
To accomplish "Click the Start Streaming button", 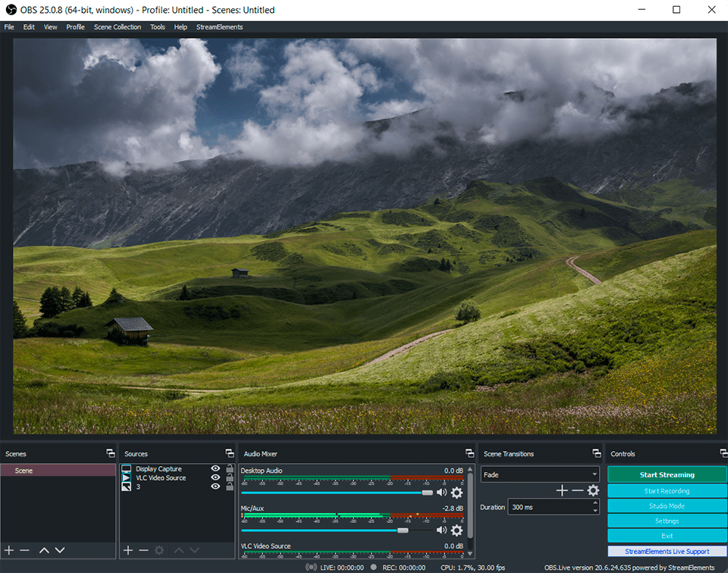I will click(x=667, y=474).
